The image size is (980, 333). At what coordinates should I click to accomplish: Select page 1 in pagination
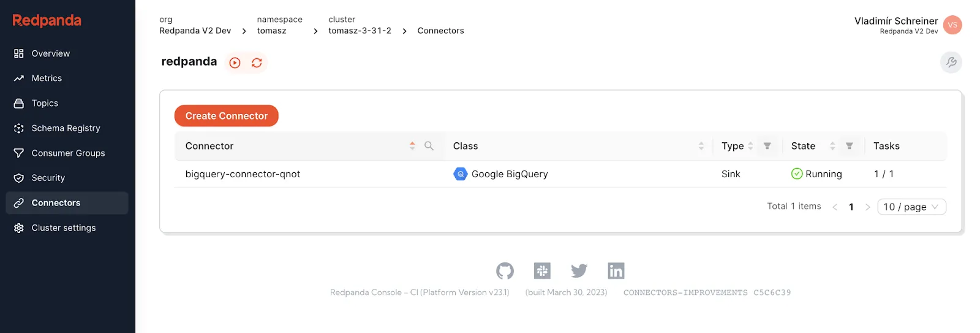851,207
